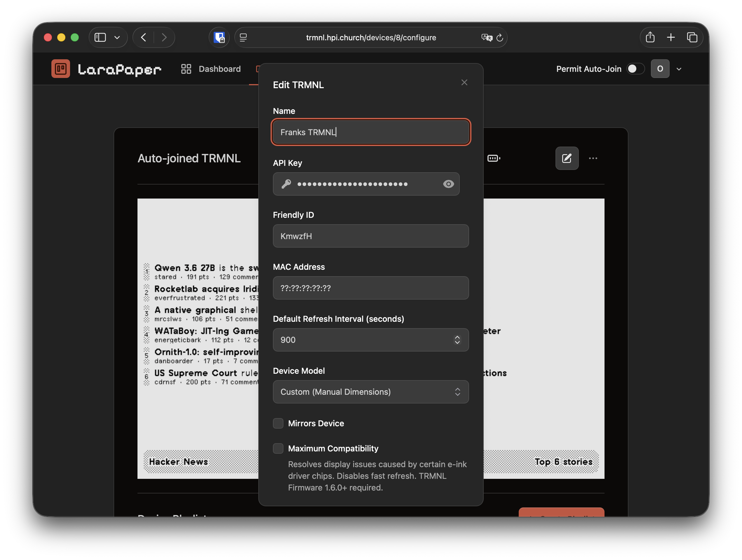Click the Edit TRMNL dialog title
This screenshot has height=560, width=742.
pyautogui.click(x=298, y=85)
